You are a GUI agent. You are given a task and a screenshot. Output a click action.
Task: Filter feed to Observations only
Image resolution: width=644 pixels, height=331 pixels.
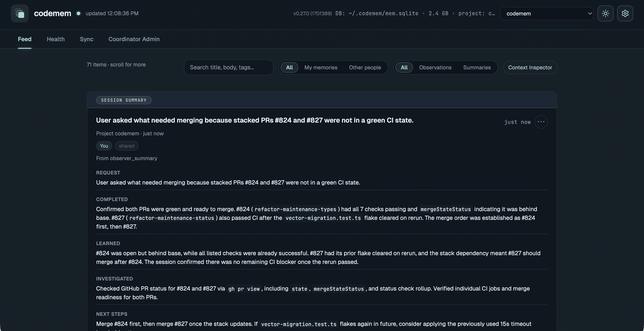(435, 68)
